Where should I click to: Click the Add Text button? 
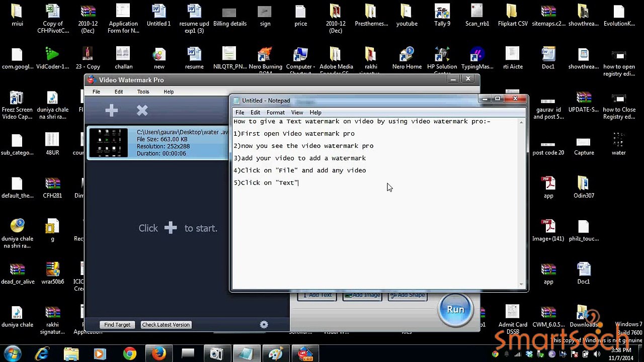coord(317,296)
